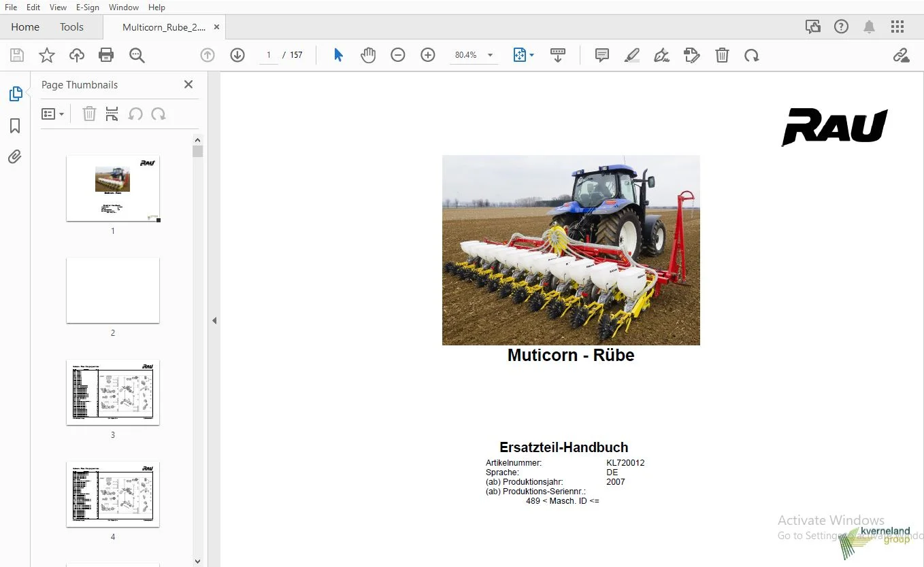
Task: Open the apps grid launcher
Action: pyautogui.click(x=897, y=27)
